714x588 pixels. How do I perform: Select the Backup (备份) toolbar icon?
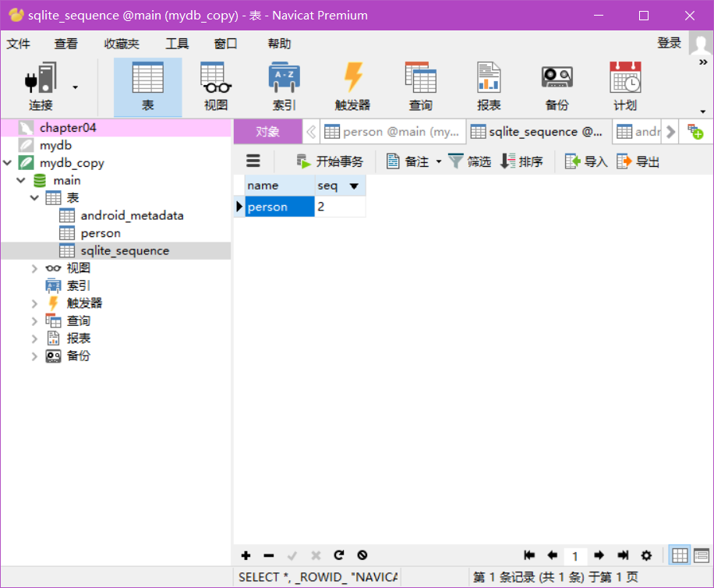[557, 87]
